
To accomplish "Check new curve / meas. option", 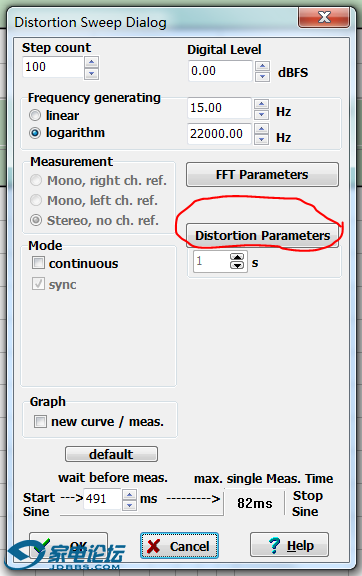I will point(40,421).
